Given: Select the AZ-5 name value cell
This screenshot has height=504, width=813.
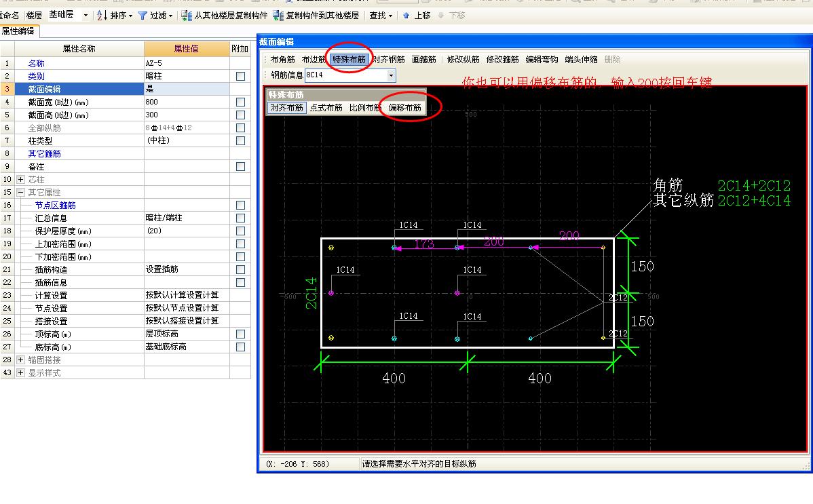Looking at the screenshot, I should pos(187,63).
